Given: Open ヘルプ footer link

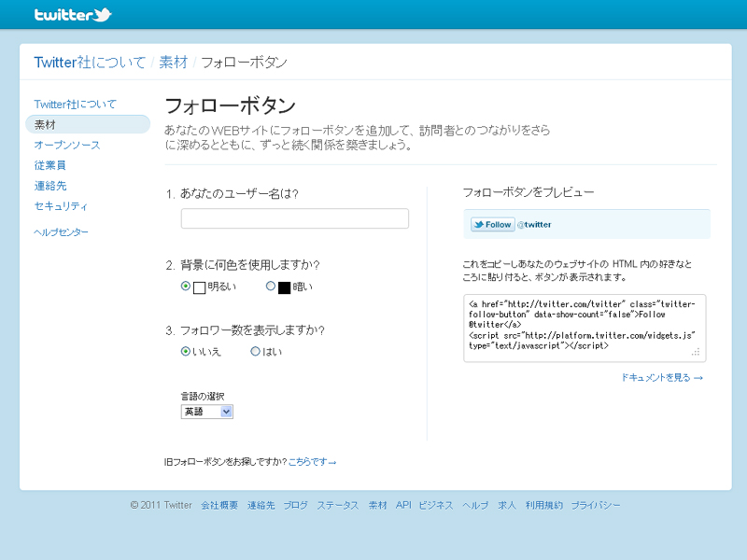Looking at the screenshot, I should point(475,505).
